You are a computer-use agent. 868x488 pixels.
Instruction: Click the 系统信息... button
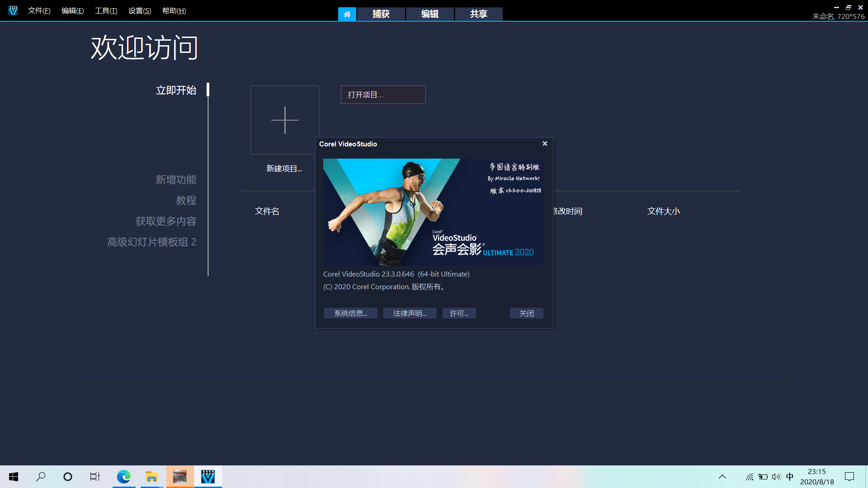(350, 313)
